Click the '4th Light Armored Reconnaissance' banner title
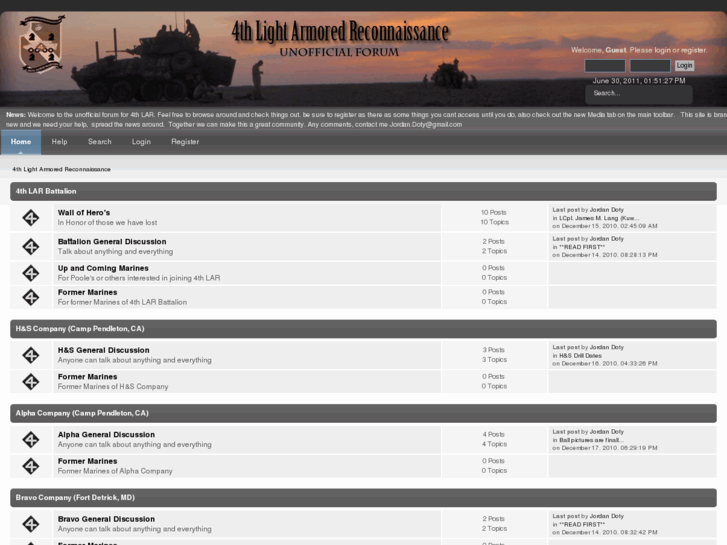This screenshot has height=545, width=727. 340,32
